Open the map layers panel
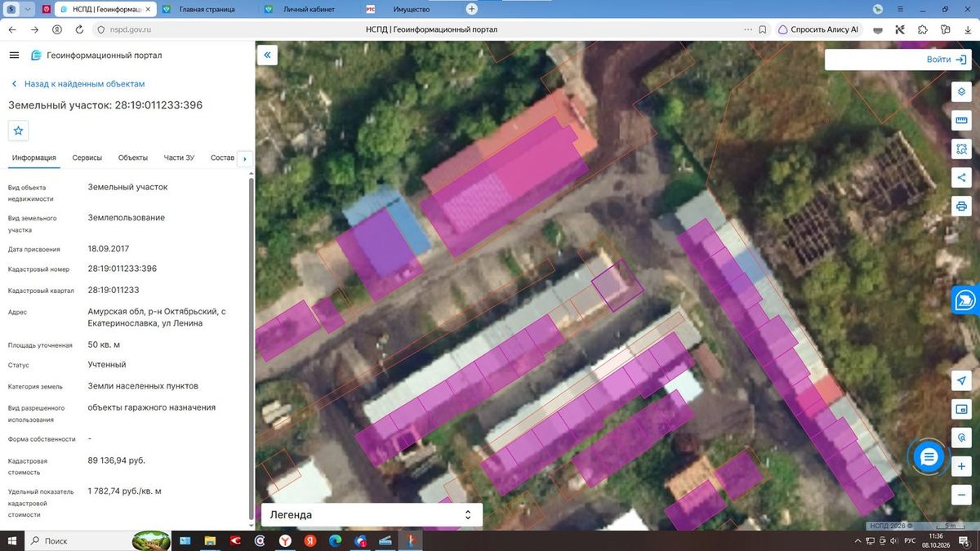This screenshot has width=980, height=551. [961, 91]
